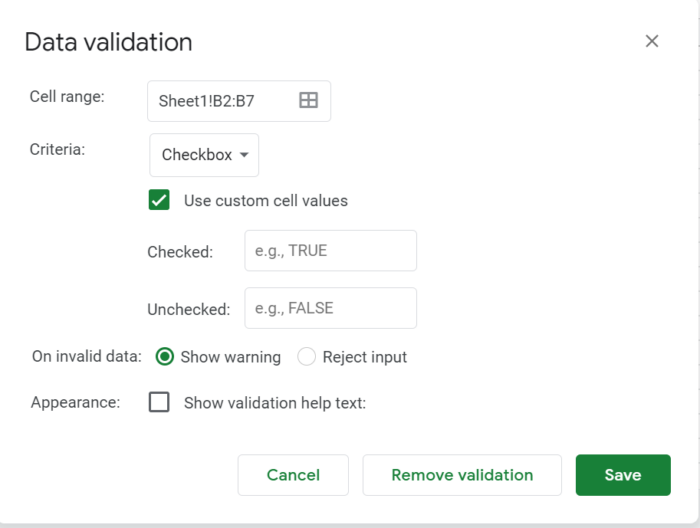
Task: Click the 'Criteria:' label
Action: pos(57,150)
